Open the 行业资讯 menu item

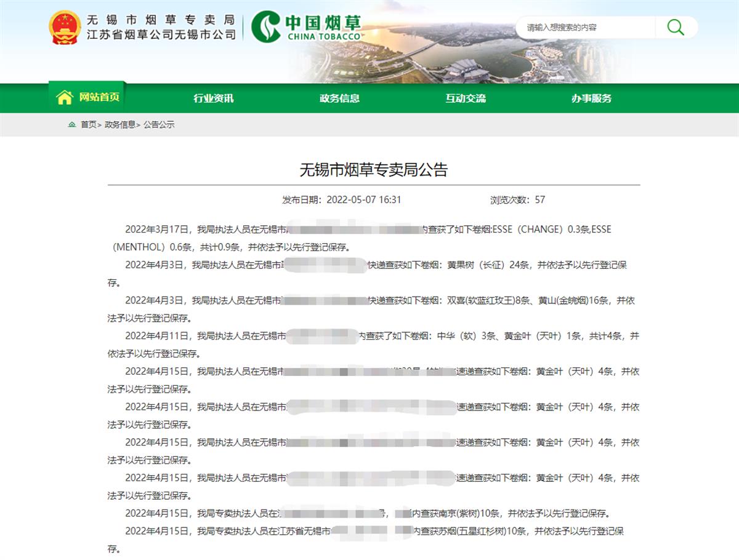click(x=214, y=98)
